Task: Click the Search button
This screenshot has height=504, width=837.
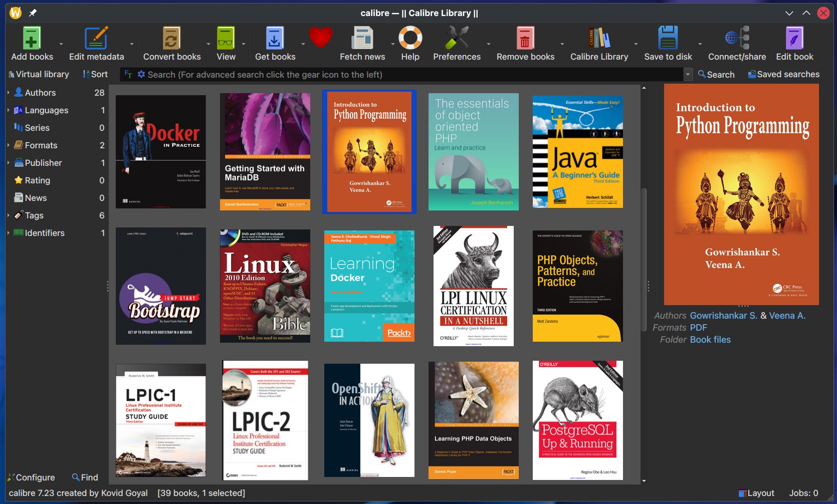Action: pos(716,74)
